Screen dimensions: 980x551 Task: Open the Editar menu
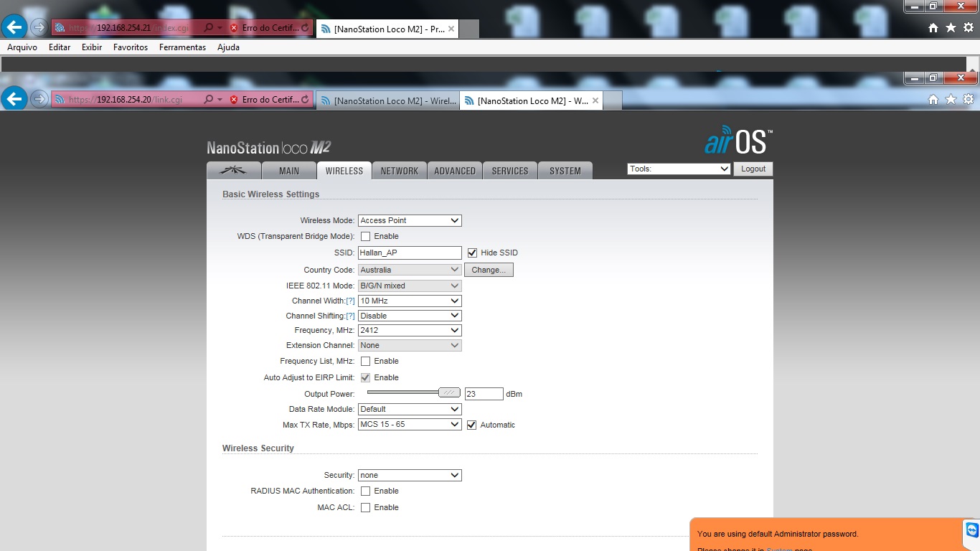[x=60, y=47]
